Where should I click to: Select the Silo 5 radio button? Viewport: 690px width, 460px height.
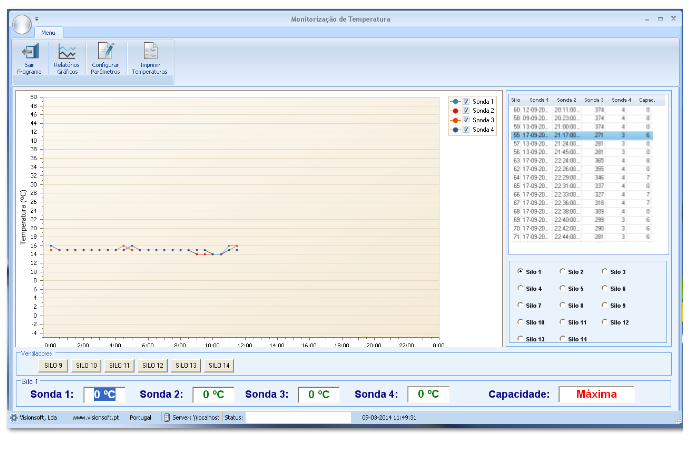pyautogui.click(x=562, y=288)
